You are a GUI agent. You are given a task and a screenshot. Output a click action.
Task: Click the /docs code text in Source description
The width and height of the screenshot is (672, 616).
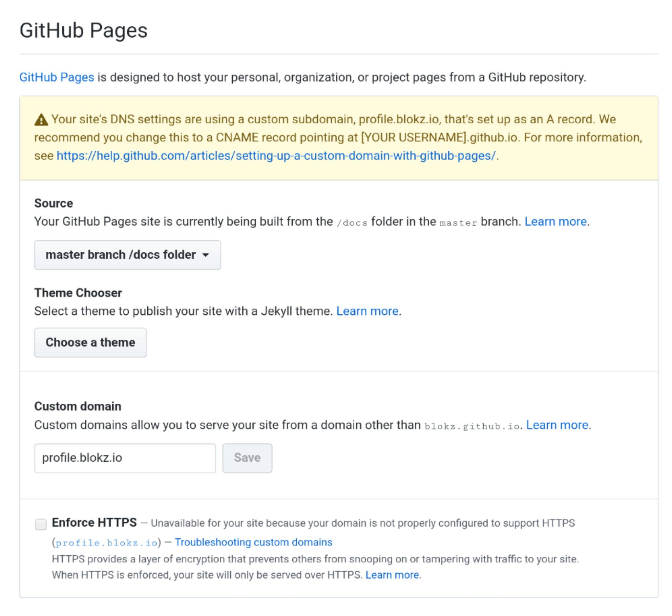352,223
